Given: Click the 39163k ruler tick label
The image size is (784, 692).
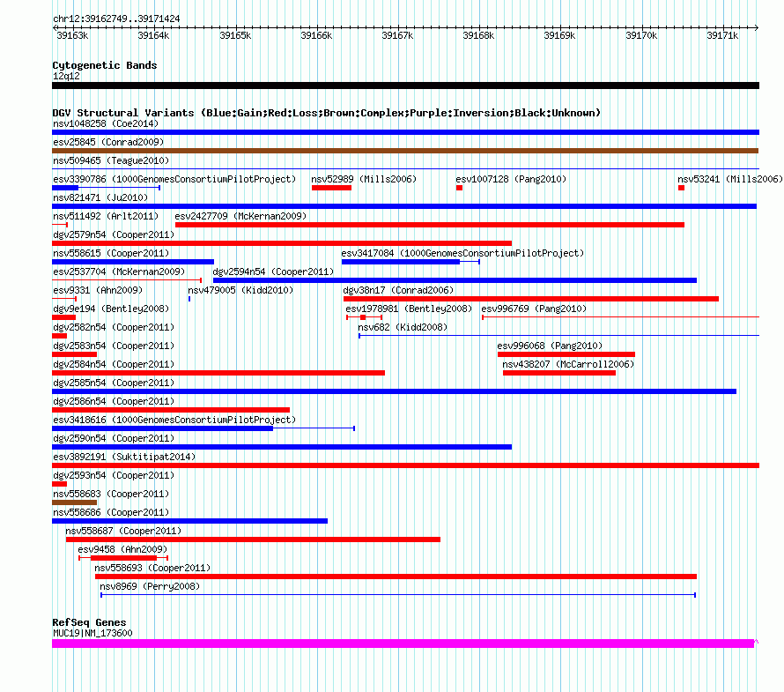Looking at the screenshot, I should (72, 35).
